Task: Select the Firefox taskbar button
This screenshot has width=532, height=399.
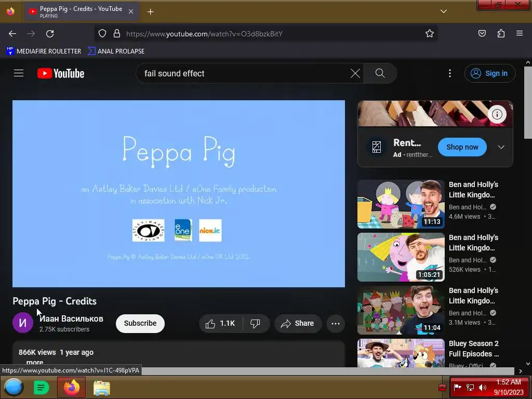Action: (x=71, y=387)
